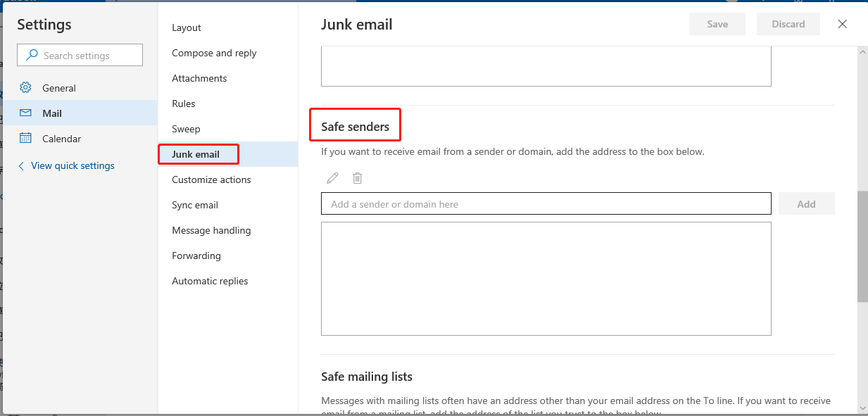Click the Add button for safe senders
The width and height of the screenshot is (868, 416).
click(x=806, y=204)
